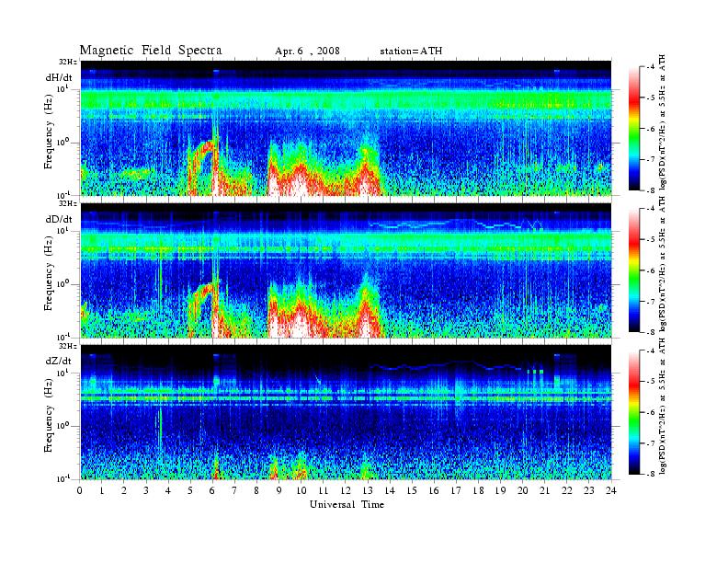
Task: Click the time axis tick label 2
Action: point(124,490)
